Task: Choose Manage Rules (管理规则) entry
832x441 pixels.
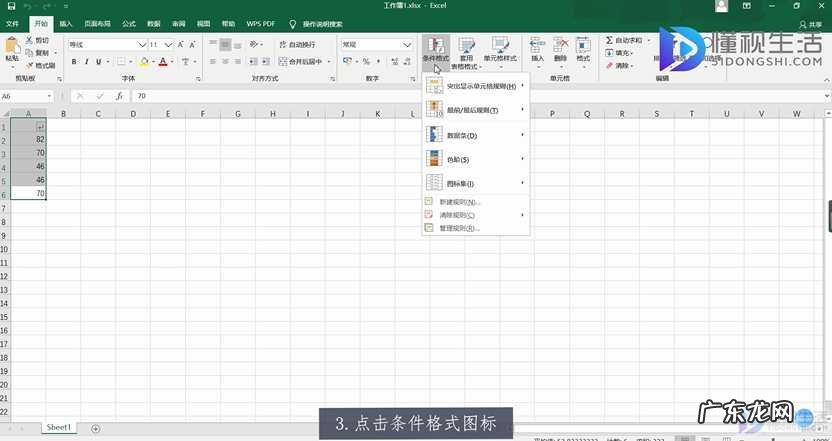Action: click(x=476, y=228)
